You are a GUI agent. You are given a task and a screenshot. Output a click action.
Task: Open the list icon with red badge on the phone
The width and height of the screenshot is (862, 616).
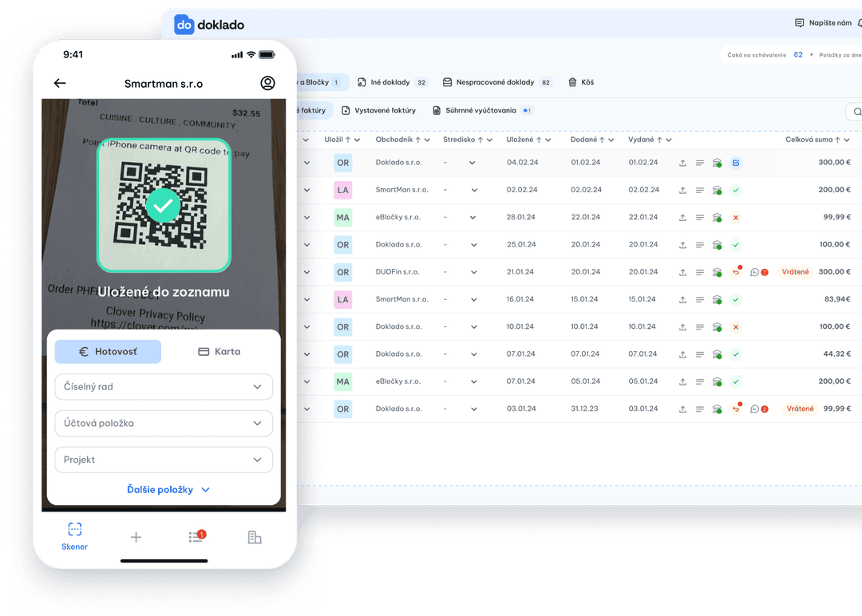tap(196, 536)
